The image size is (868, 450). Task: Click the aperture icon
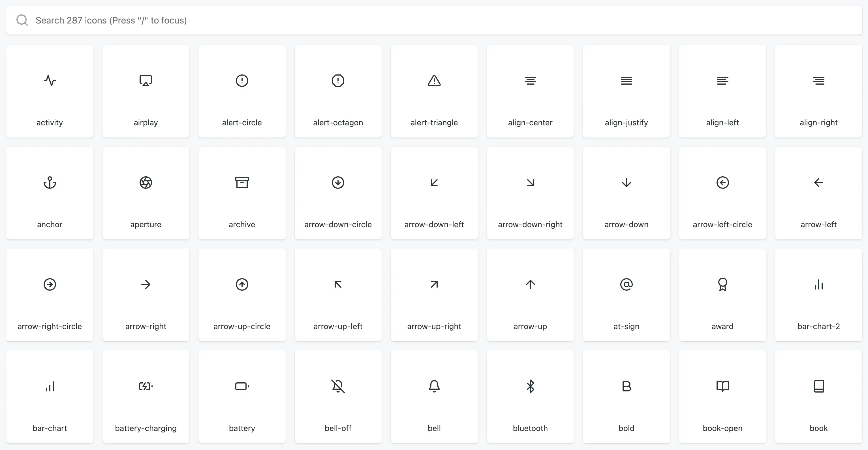click(x=146, y=183)
